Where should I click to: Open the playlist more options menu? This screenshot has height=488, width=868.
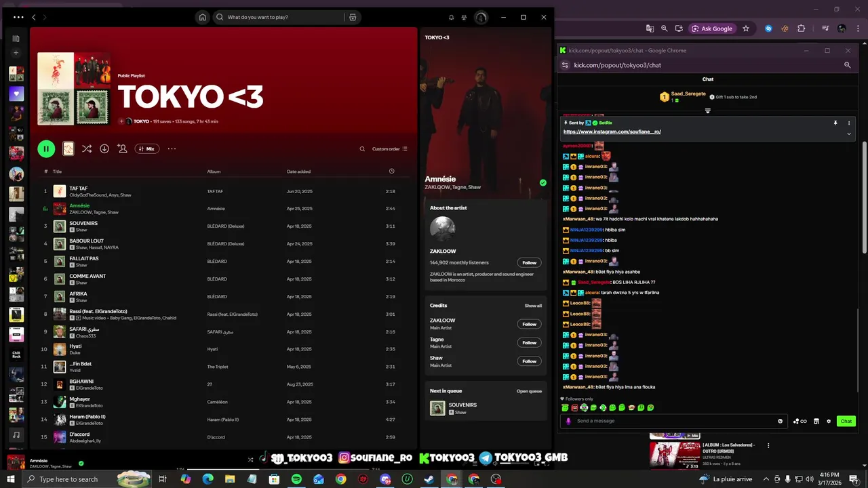pyautogui.click(x=172, y=148)
